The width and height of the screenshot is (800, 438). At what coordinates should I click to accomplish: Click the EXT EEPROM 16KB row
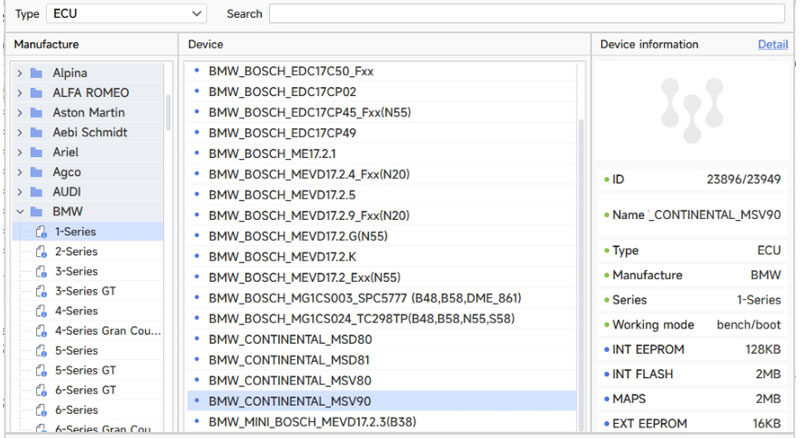693,424
